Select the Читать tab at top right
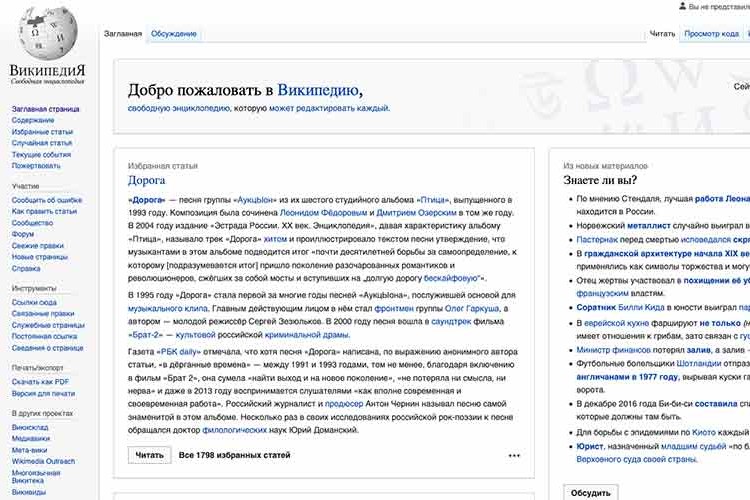 (662, 34)
